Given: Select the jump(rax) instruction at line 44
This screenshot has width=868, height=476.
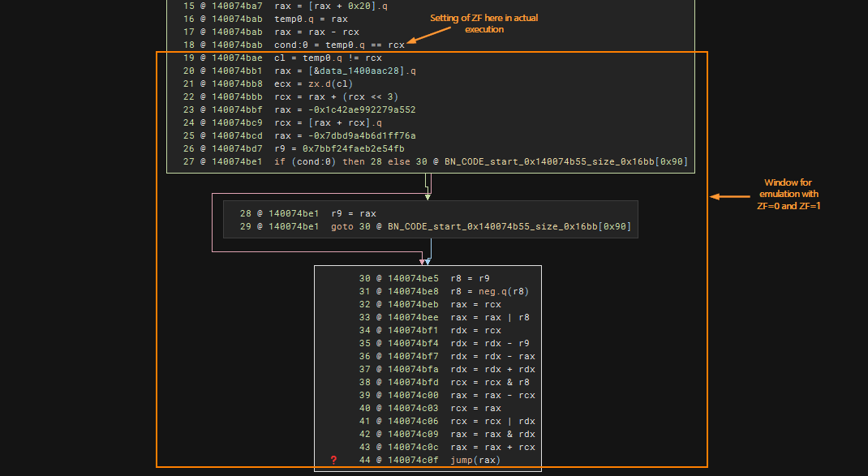Looking at the screenshot, I should click(475, 461).
